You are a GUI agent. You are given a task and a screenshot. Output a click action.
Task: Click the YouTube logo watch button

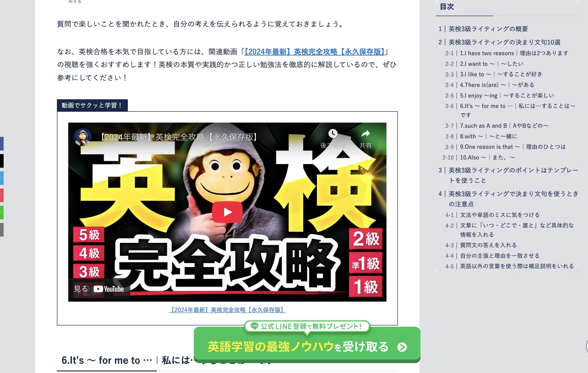[x=99, y=289]
